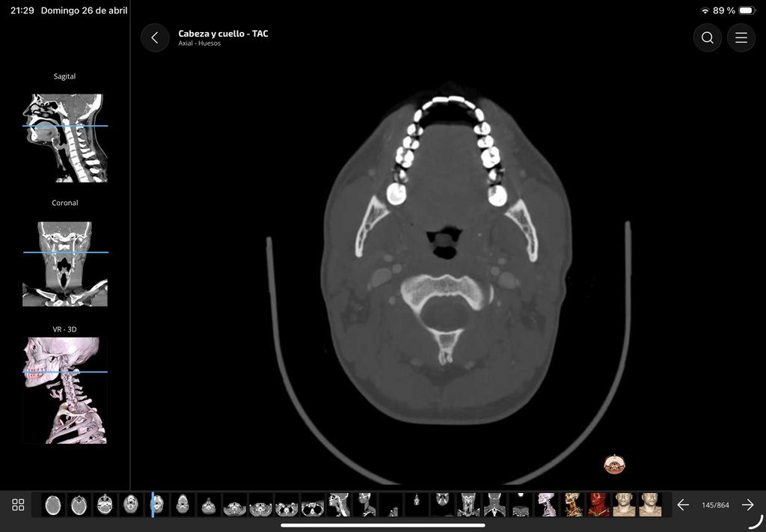Tap the orientation head icon

615,465
